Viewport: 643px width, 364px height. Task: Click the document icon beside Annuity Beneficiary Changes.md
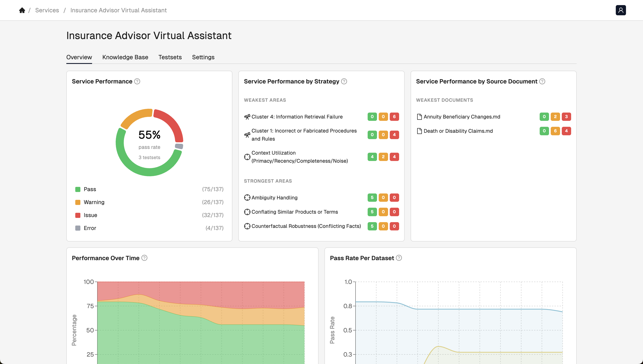tap(419, 117)
